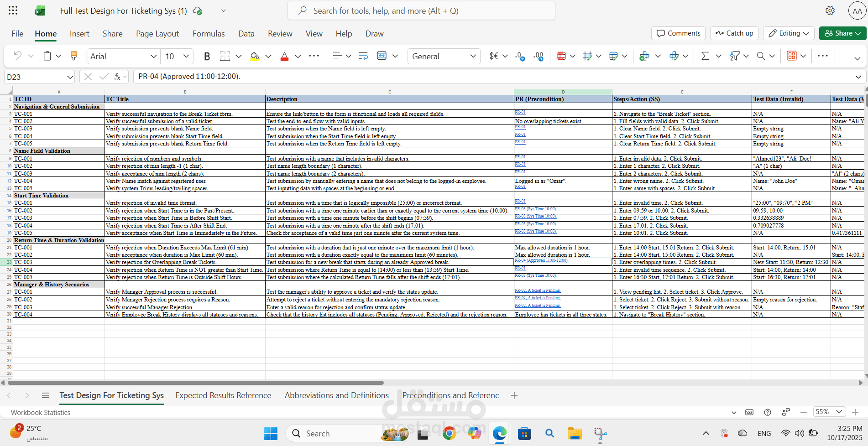Click the search box for tools
This screenshot has height=446, width=868.
point(421,10)
